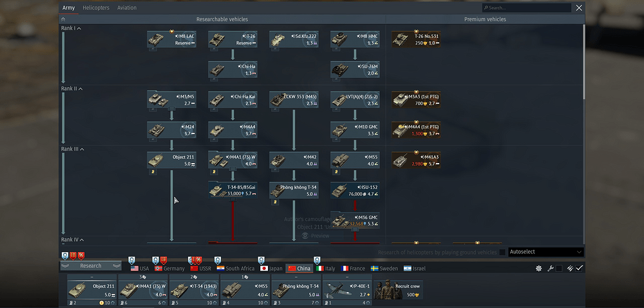The image size is (644, 308).
Task: Click Recruit crew for 500 eagles
Action: coord(399,290)
